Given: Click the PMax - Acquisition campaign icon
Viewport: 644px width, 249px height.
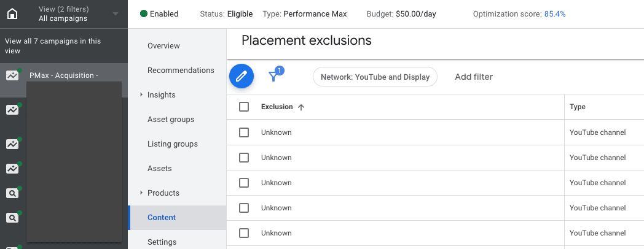Looking at the screenshot, I should (x=12, y=75).
